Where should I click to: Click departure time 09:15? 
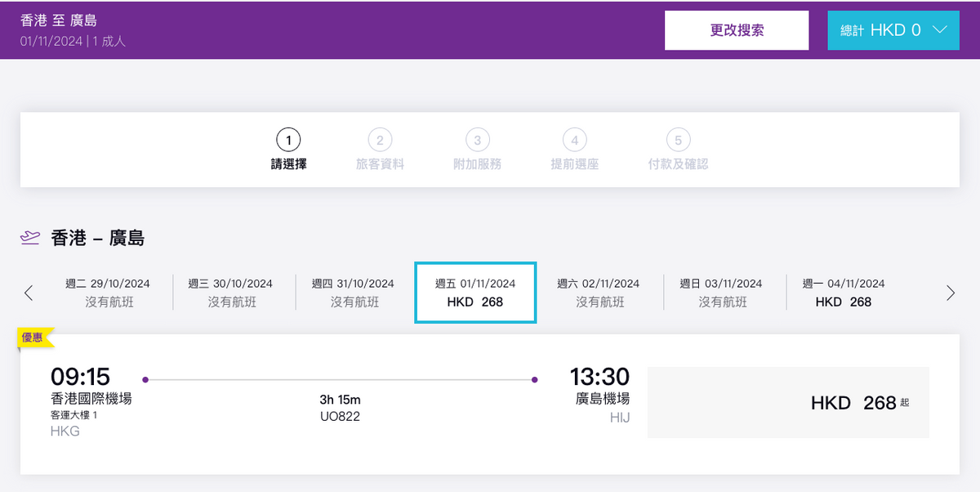[80, 377]
